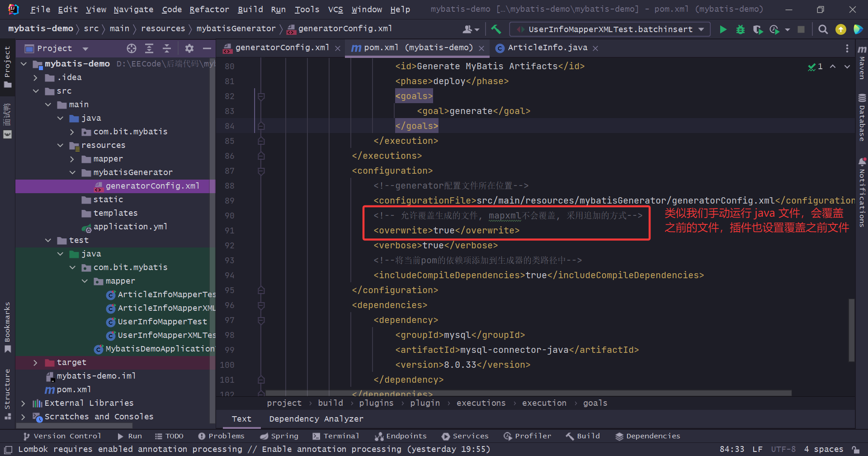Viewport: 868px width, 456px height.
Task: Collapse the mybatisGenerator folder
Action: pyautogui.click(x=72, y=172)
